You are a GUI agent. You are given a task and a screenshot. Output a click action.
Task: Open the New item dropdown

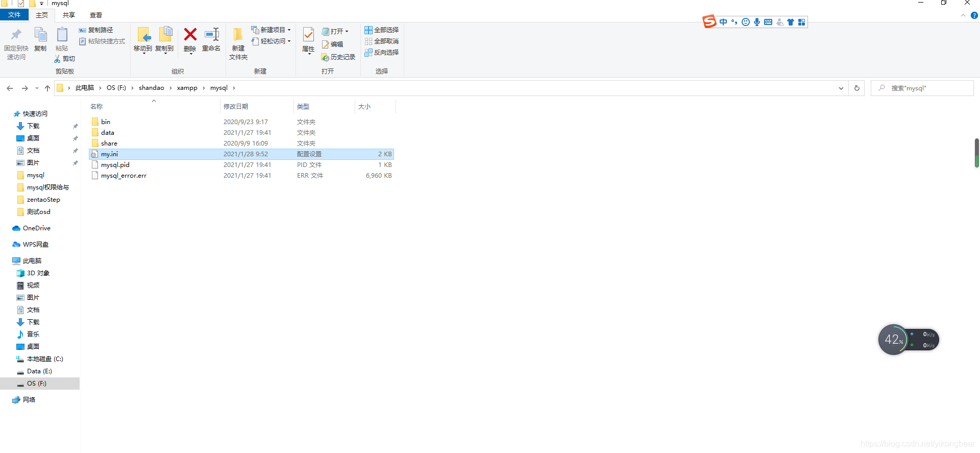[271, 30]
